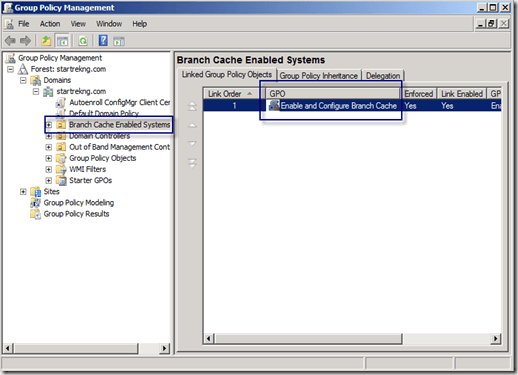Switch to Group Policy Inheritance tab
The height and width of the screenshot is (375, 518).
[x=319, y=76]
